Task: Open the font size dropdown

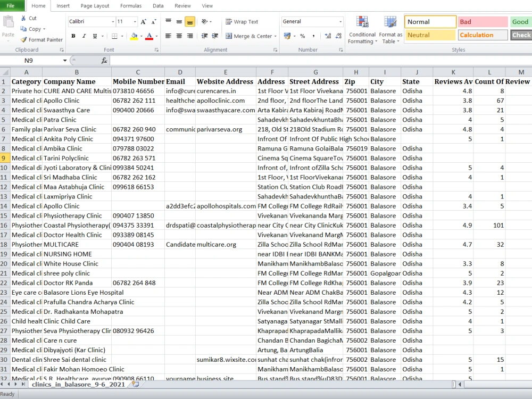Action: pyautogui.click(x=135, y=21)
